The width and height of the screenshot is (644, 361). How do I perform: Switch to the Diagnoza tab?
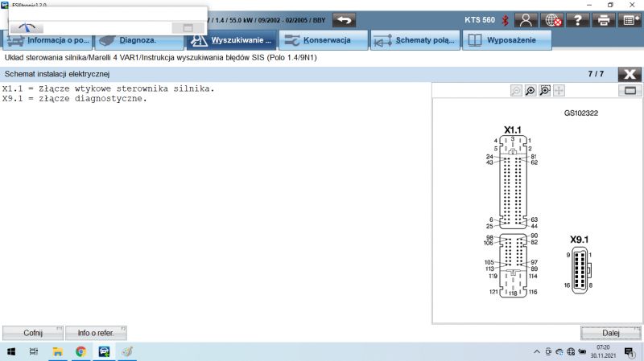click(139, 40)
